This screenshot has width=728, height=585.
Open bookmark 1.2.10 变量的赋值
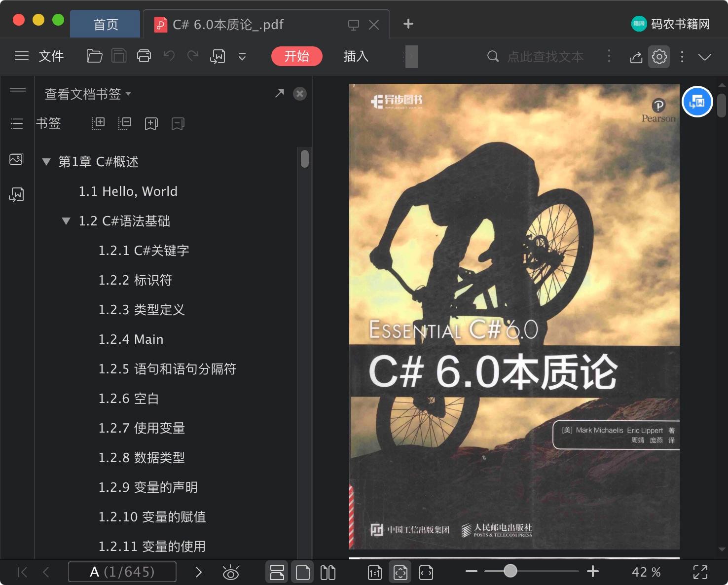(152, 517)
